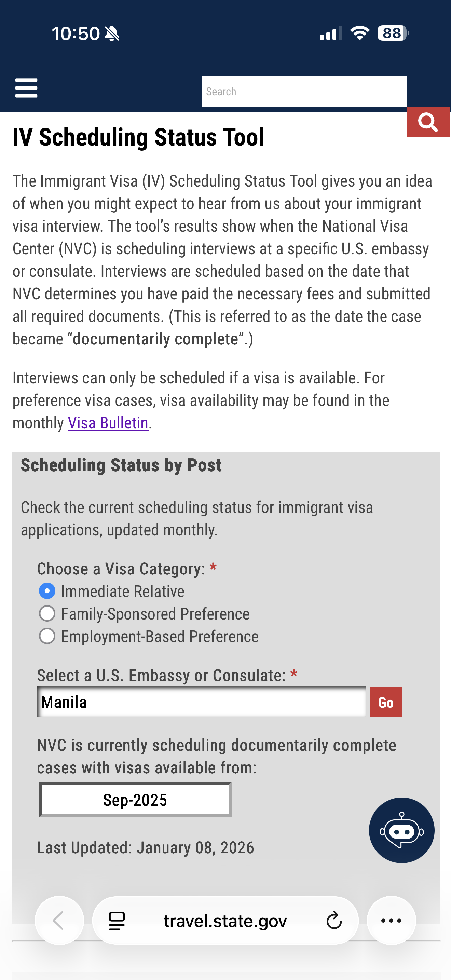This screenshot has height=980, width=451.
Task: Tap the page reader view icon
Action: (x=117, y=921)
